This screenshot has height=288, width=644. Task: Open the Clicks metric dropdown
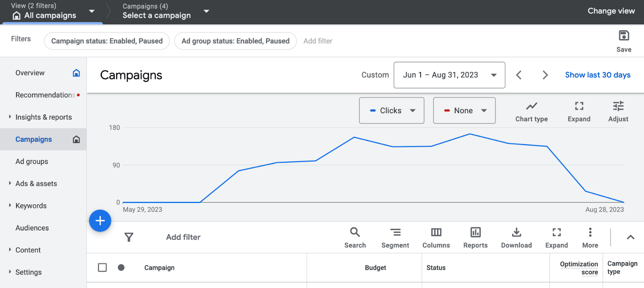coord(391,110)
